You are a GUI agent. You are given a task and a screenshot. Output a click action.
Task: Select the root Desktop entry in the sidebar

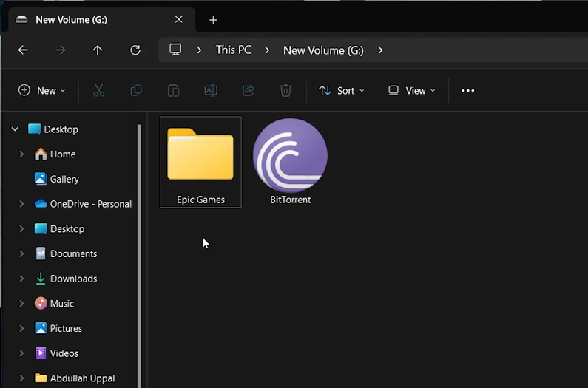pyautogui.click(x=53, y=129)
